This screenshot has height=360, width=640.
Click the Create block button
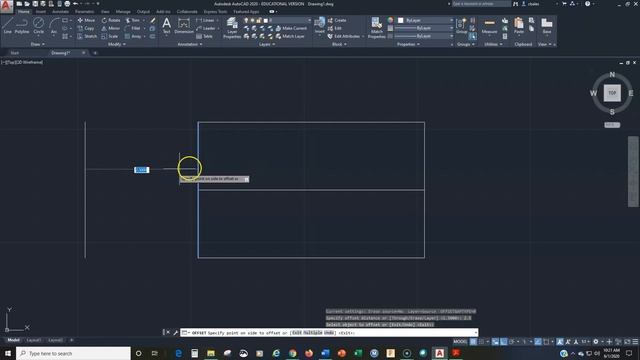pyautogui.click(x=337, y=20)
